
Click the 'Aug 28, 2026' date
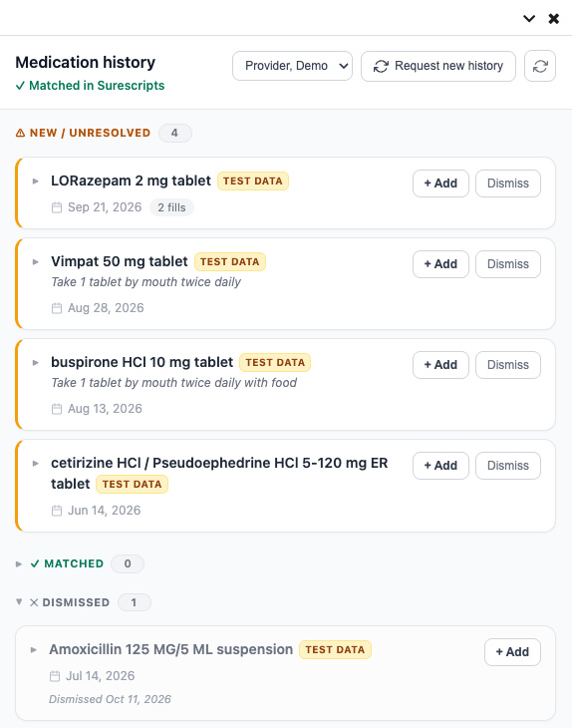click(x=106, y=308)
